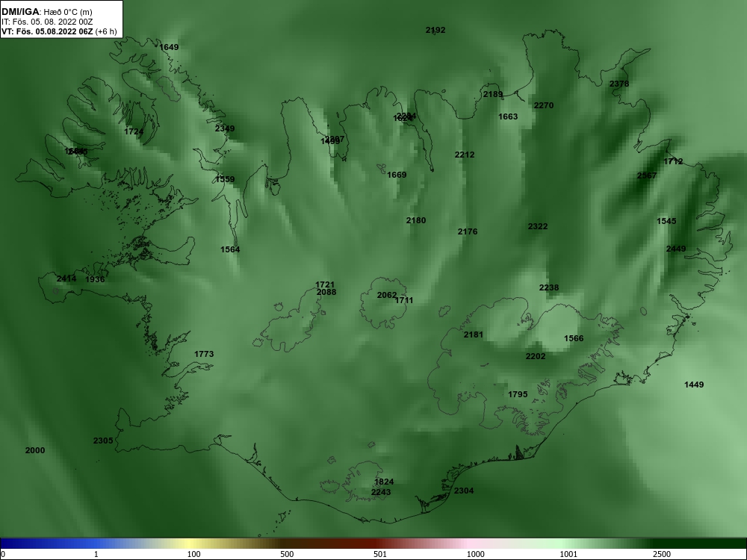
Task: Select the 1721 label
Action: 325,284
